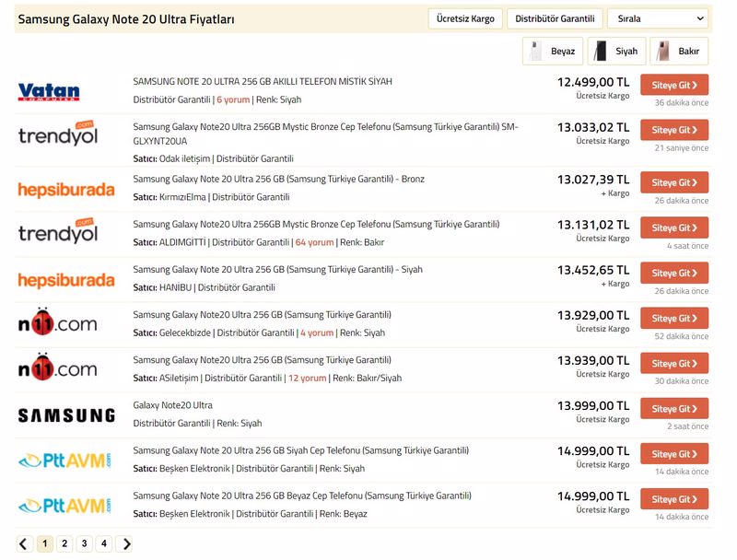Open the hepsiburada Siyah listing title

click(278, 269)
